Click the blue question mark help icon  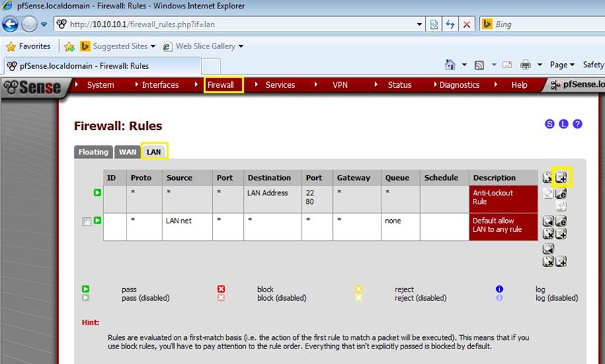click(577, 124)
